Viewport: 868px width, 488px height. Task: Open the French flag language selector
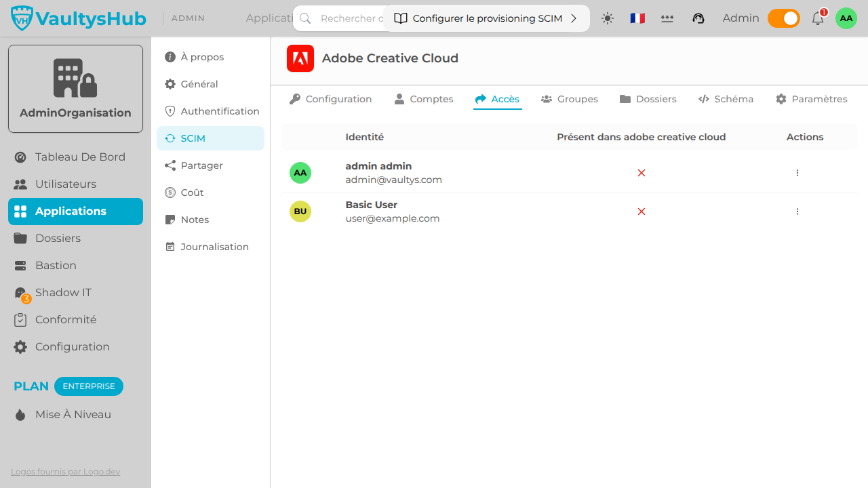tap(637, 18)
